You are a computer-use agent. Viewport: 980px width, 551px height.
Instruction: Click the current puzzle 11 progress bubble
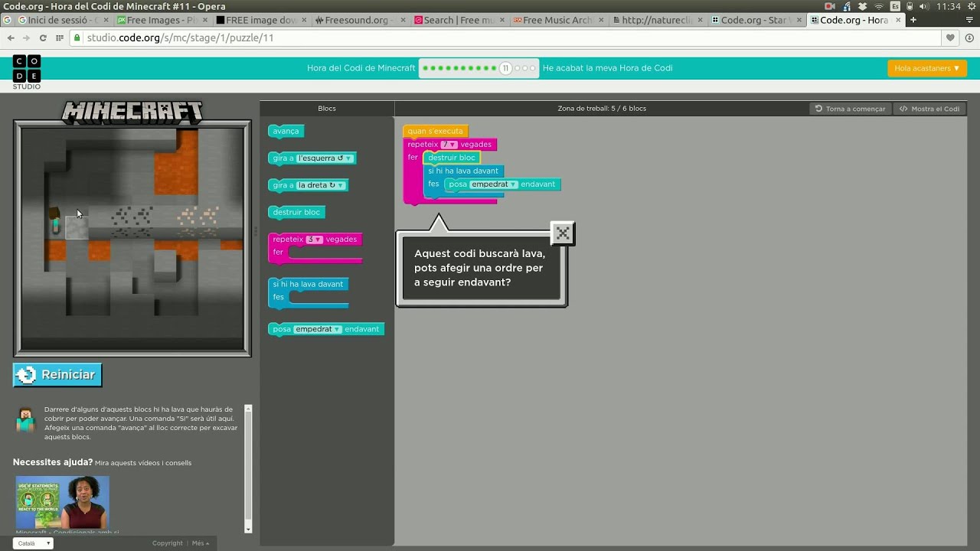coord(505,68)
